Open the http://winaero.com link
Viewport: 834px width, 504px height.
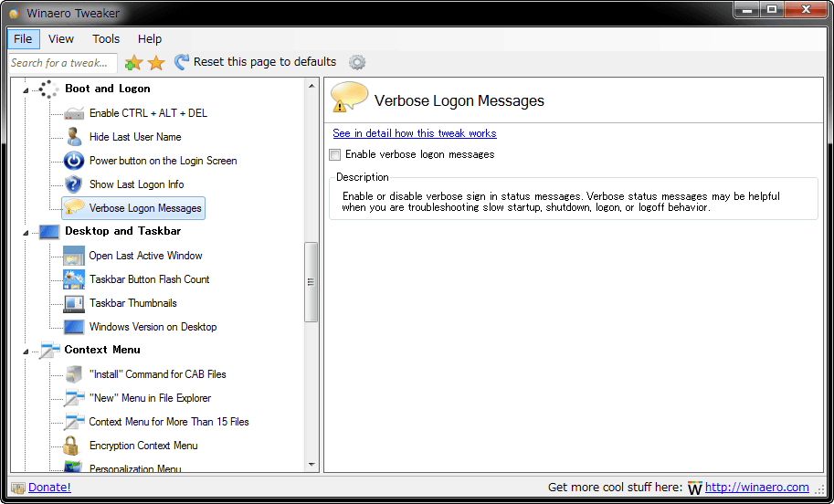click(x=757, y=487)
